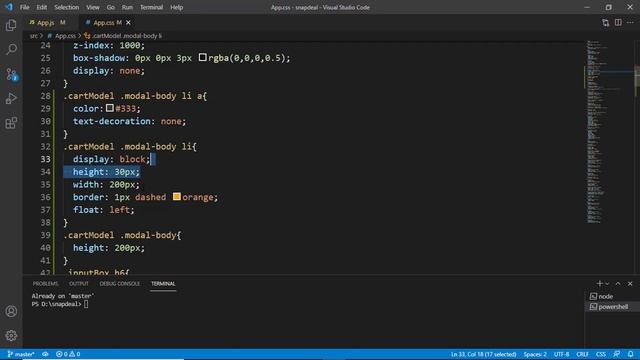640x360 pixels.
Task: Switch to the DEBUG CONSOLE tab
Action: pos(120,283)
